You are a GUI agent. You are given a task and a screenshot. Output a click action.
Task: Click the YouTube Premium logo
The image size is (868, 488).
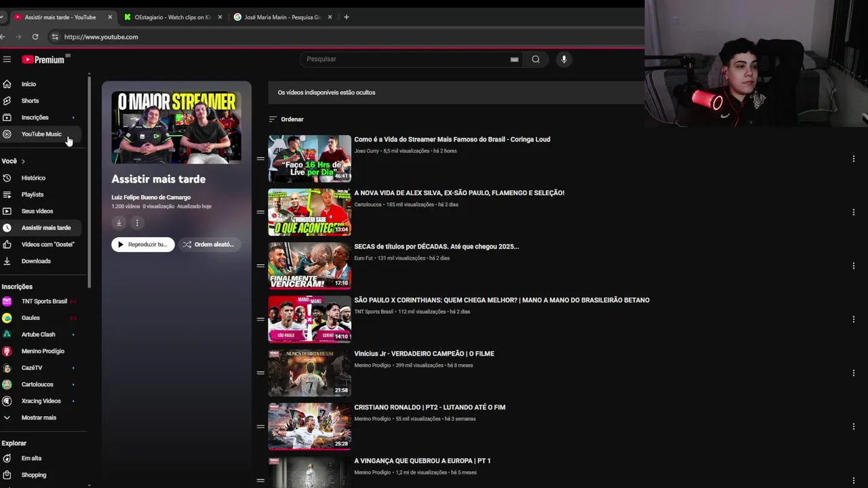[44, 60]
